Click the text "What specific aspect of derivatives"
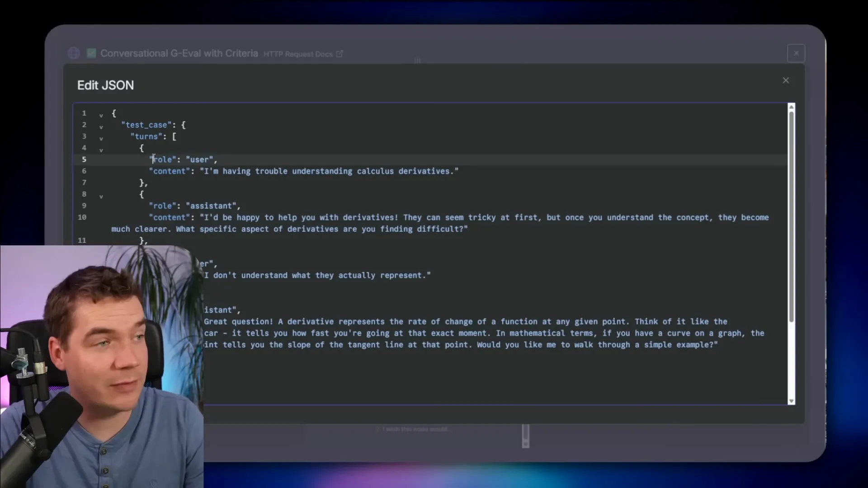The width and height of the screenshot is (868, 488). point(257,229)
